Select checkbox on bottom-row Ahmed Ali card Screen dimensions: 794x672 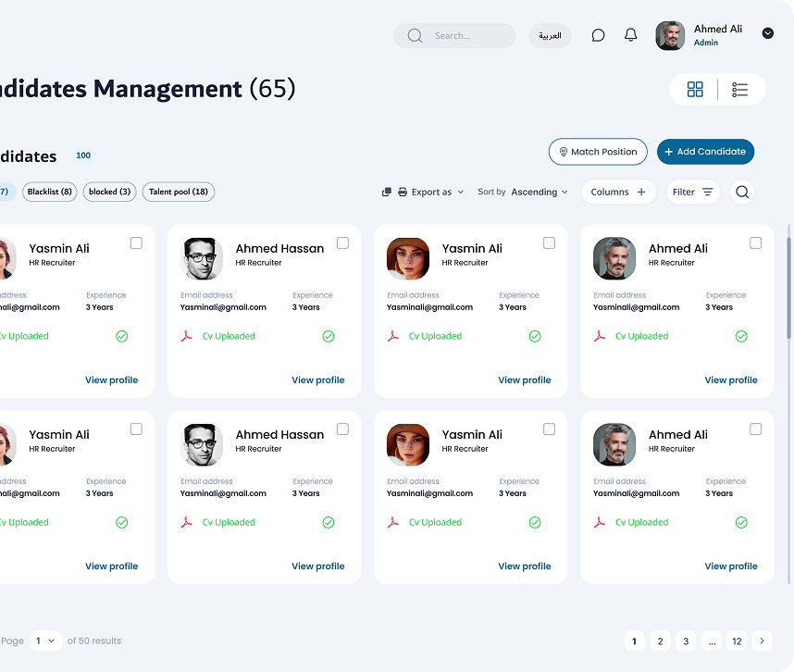pyautogui.click(x=755, y=429)
